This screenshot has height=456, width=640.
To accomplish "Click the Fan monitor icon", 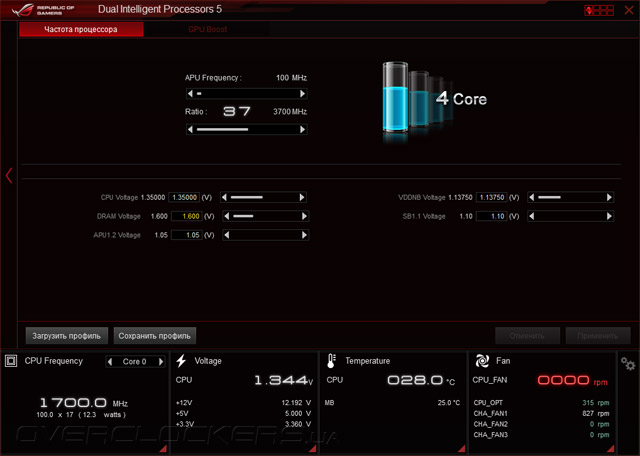I will [x=482, y=361].
